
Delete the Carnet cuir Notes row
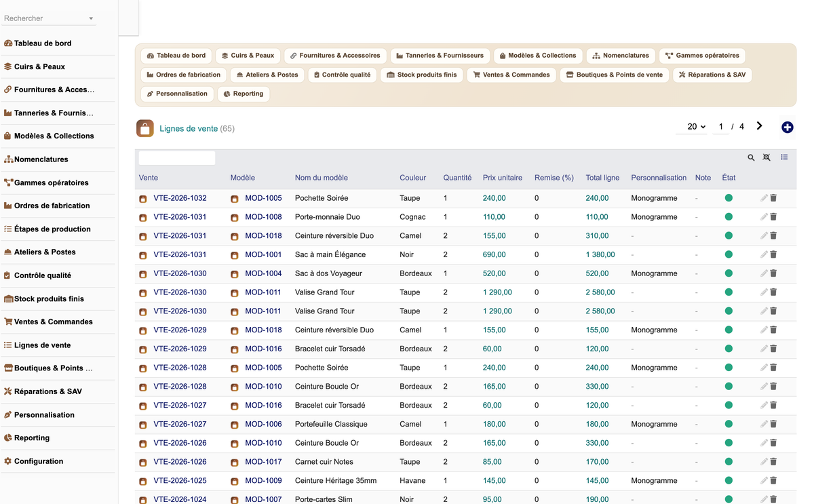point(773,462)
